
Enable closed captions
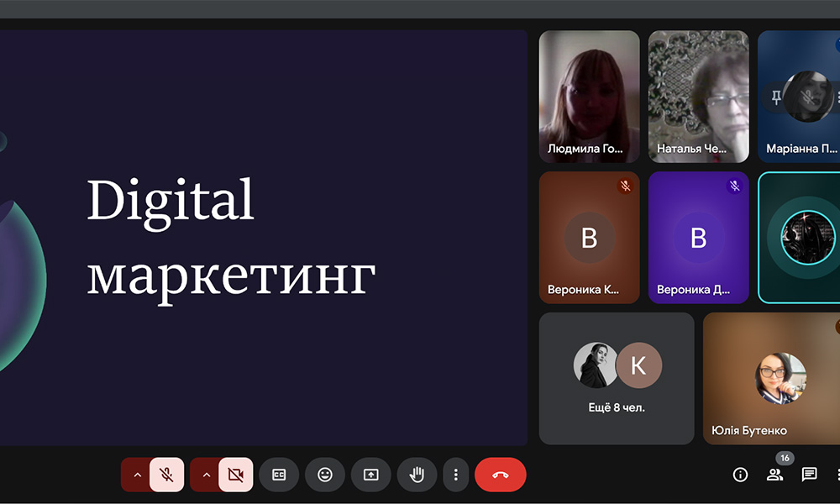point(279,475)
